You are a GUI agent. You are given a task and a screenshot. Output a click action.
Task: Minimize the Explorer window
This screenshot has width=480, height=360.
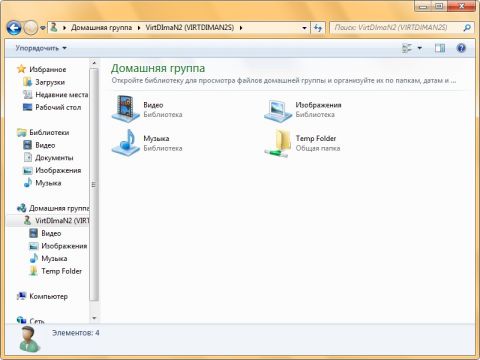(424, 6)
